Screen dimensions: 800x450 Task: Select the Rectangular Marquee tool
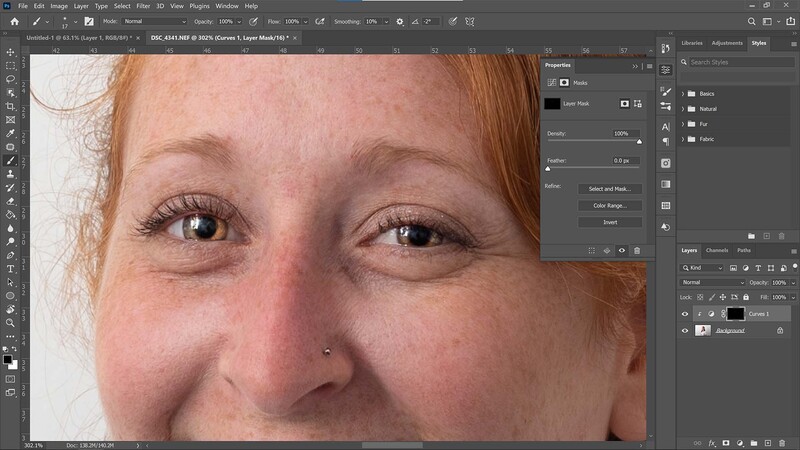point(10,66)
